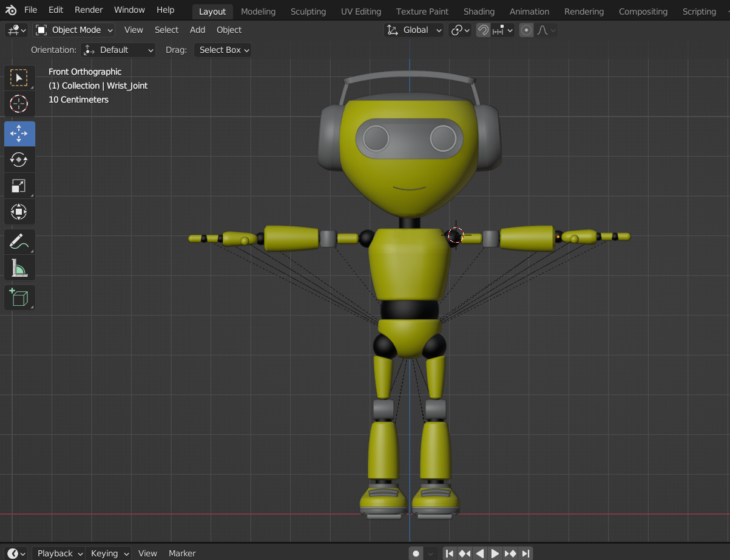The image size is (730, 560).
Task: Open the Drag Select Box dropdown
Action: (x=223, y=50)
